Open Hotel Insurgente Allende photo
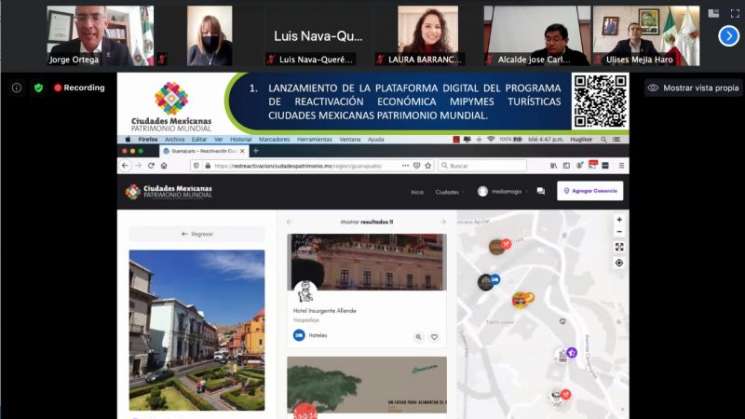The image size is (745, 419). tap(367, 262)
